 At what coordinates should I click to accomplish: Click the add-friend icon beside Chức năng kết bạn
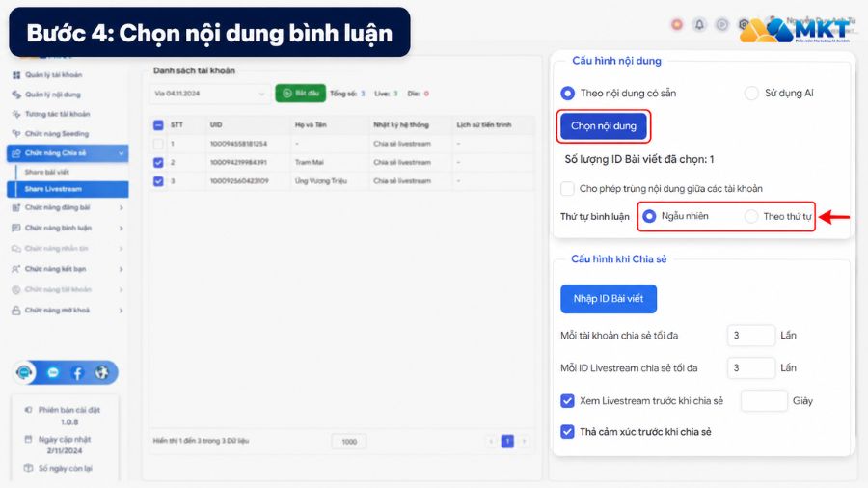coord(16,269)
